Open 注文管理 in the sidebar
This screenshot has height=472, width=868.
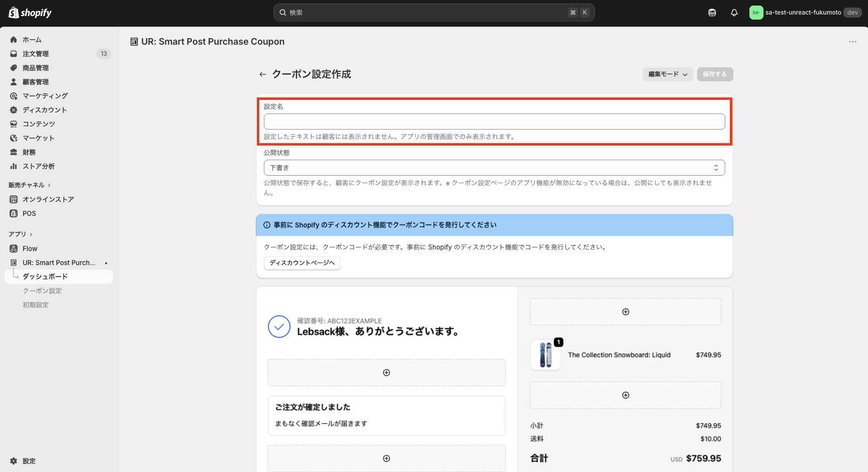(x=36, y=54)
